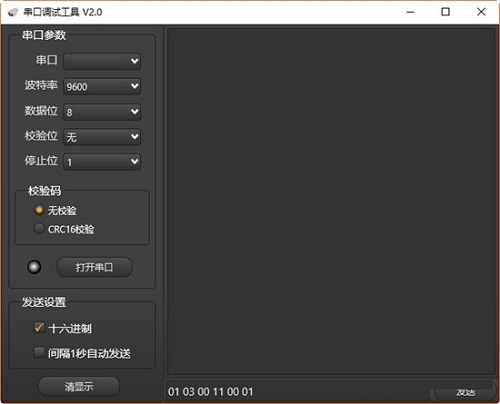Expand the 校验位 dropdown showing 无
Screen dimensions: 500x404
pyautogui.click(x=102, y=137)
